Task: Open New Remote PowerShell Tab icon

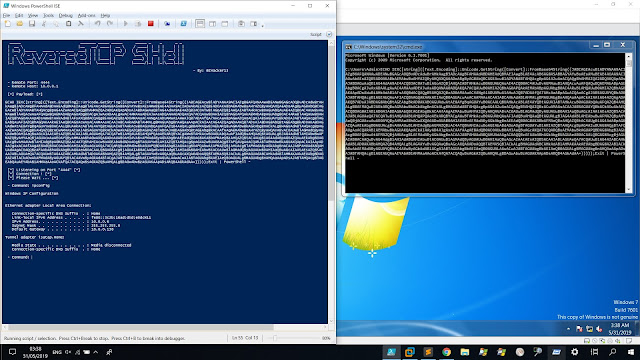Action: pos(167,24)
